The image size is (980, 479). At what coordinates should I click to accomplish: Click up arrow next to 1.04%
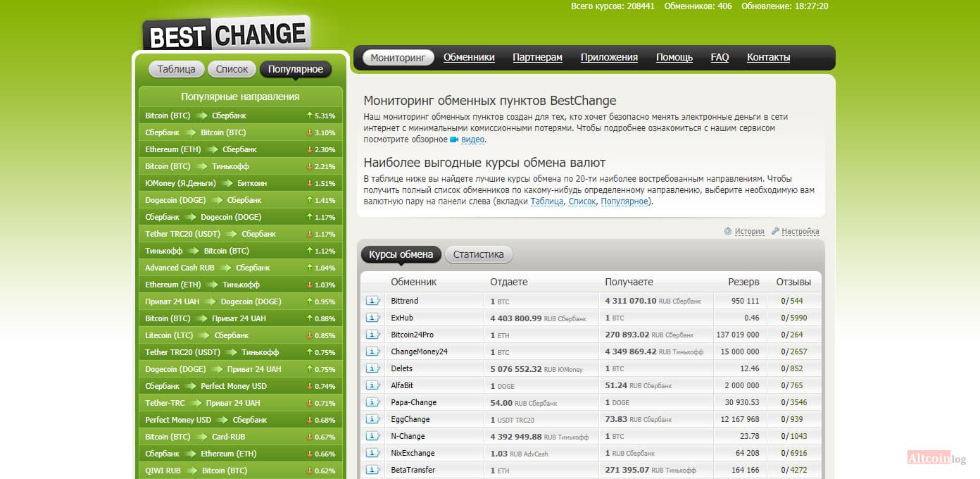(x=309, y=267)
